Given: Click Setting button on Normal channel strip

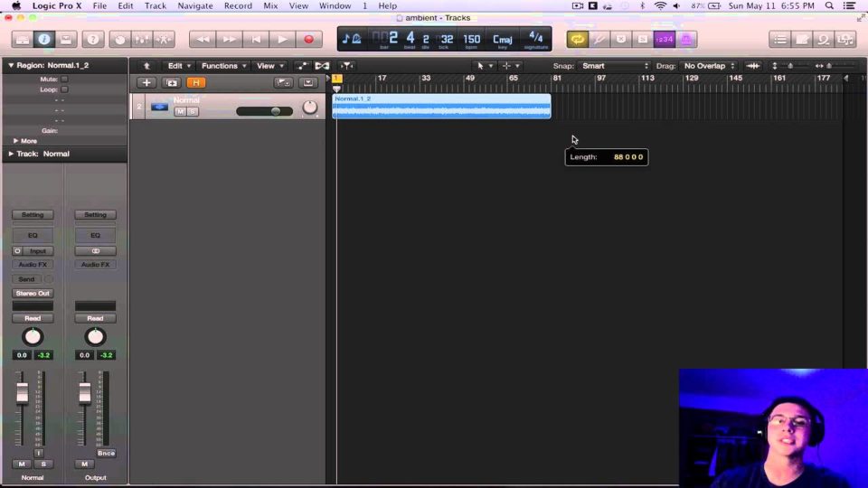Looking at the screenshot, I should pyautogui.click(x=33, y=215).
